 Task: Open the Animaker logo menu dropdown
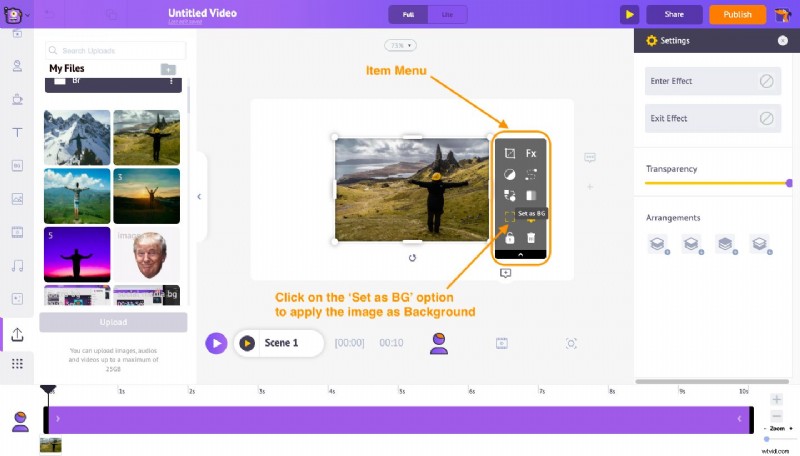(15, 15)
